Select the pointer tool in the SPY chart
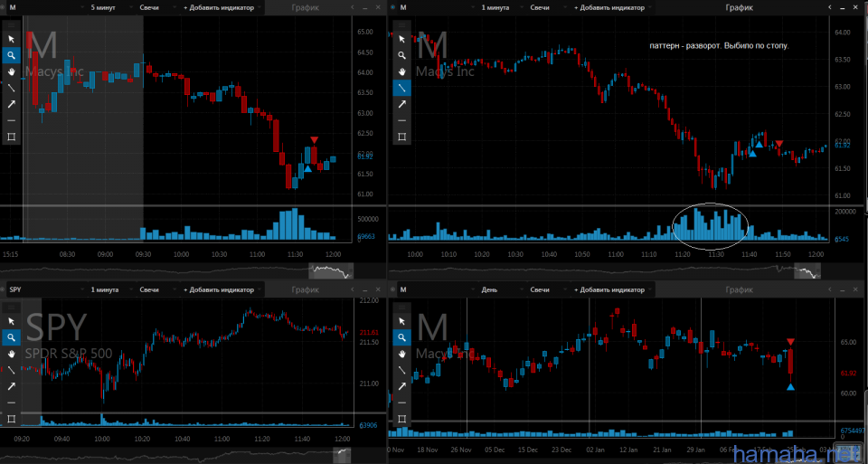The height and width of the screenshot is (464, 868). [11, 321]
